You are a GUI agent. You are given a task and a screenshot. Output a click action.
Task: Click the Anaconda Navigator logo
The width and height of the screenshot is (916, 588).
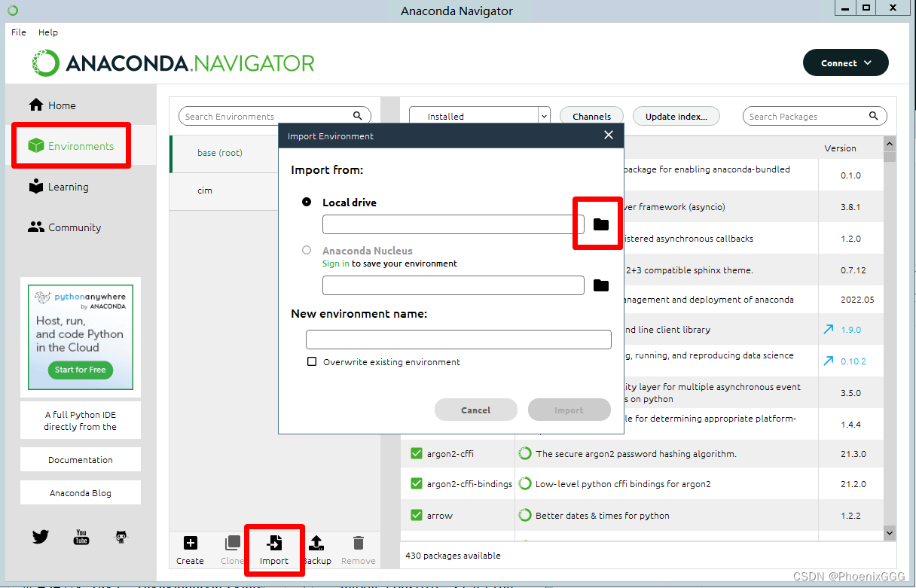tap(173, 63)
